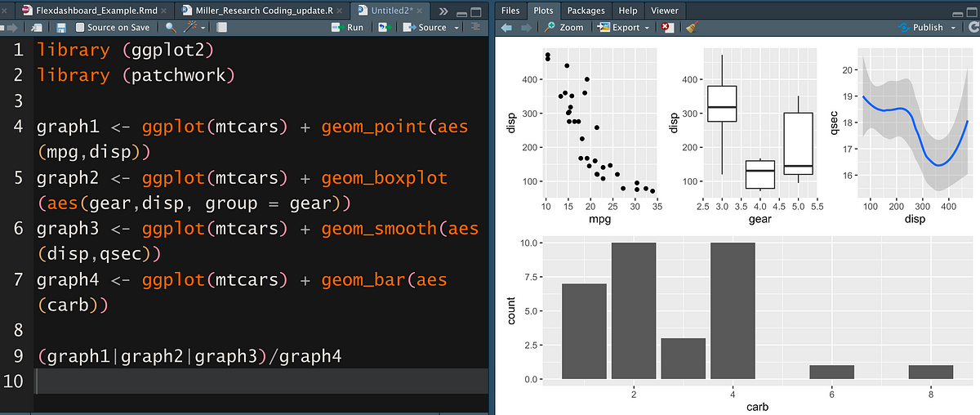Click the compile report notebook icon
This screenshot has height=415, width=980.
pyautogui.click(x=221, y=27)
